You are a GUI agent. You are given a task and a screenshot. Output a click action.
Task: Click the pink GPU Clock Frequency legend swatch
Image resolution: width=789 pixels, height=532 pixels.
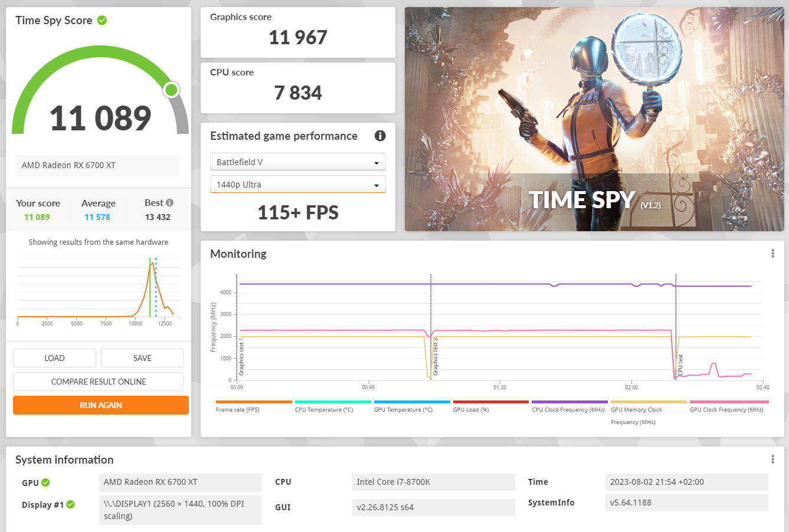pyautogui.click(x=729, y=402)
